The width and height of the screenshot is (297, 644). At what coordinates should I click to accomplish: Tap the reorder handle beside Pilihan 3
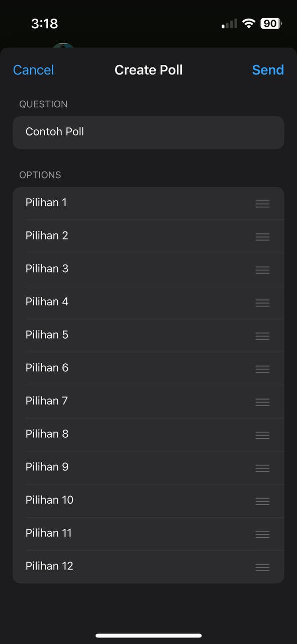(x=262, y=270)
